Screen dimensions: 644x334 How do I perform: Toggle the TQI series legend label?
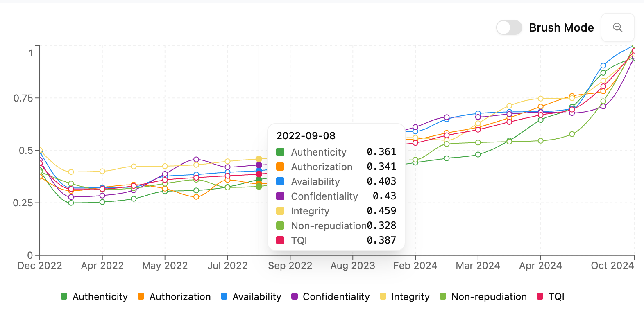[556, 297]
